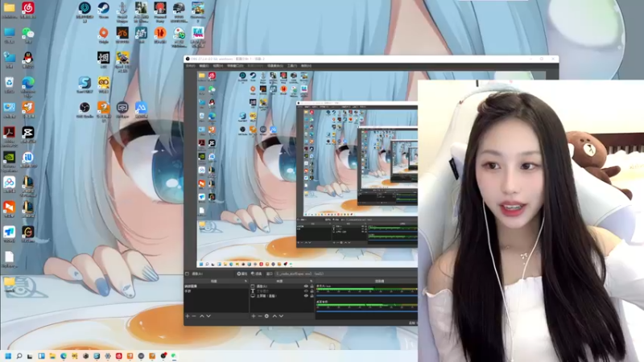Move selected source up in Sources panel
Screen dimensions: 644x362
pos(275,316)
